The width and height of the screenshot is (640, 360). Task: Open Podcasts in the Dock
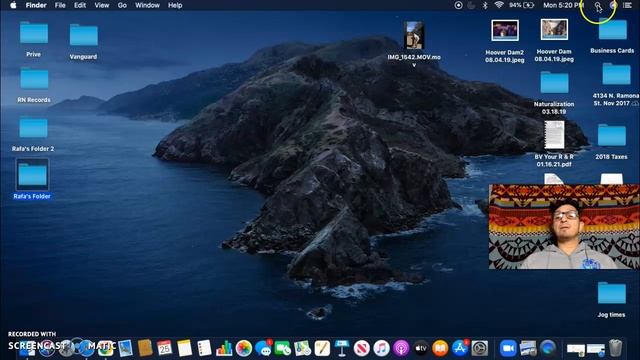[401, 348]
